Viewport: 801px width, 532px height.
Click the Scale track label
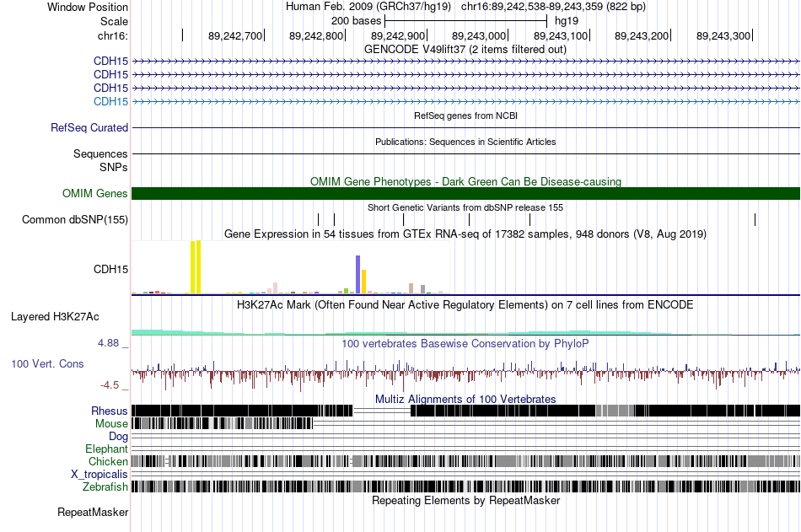[x=114, y=21]
